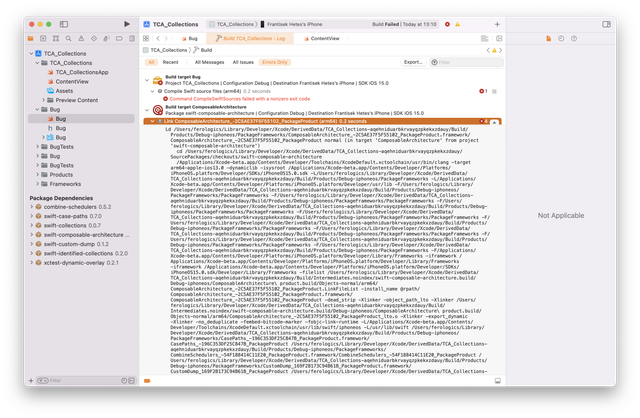Expand the Preview Content folder
This screenshot has width=640, height=418.
pos(43,100)
